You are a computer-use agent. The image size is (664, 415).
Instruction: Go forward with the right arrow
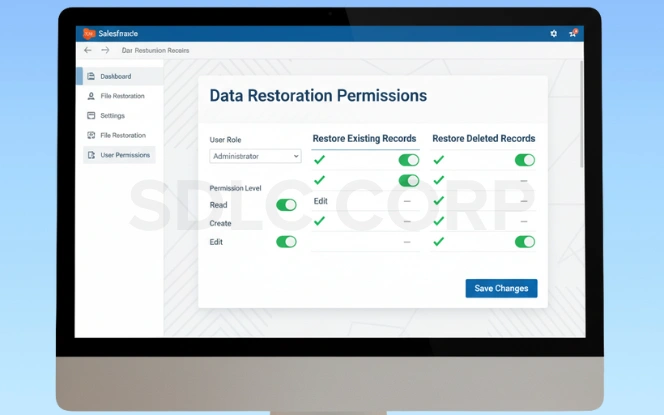pos(105,50)
